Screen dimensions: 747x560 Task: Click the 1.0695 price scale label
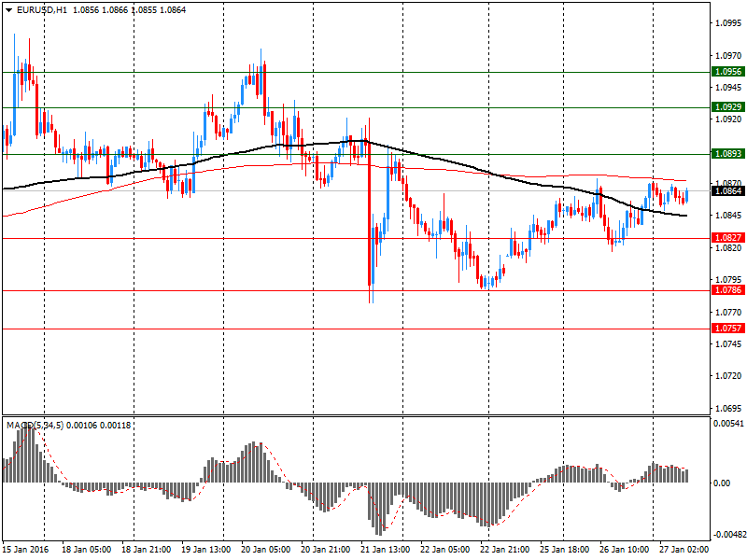727,409
